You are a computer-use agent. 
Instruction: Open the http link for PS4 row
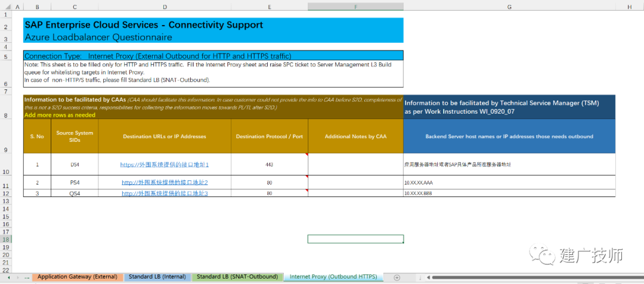click(165, 182)
